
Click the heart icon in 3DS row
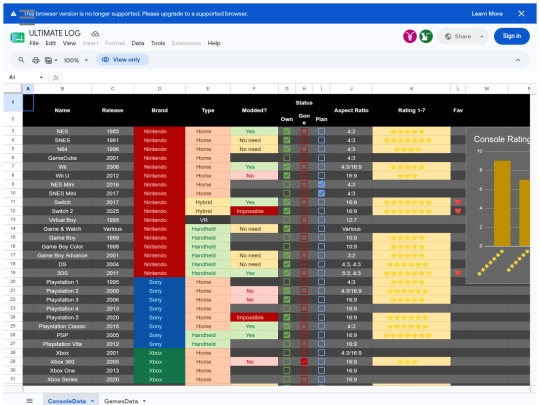458,273
